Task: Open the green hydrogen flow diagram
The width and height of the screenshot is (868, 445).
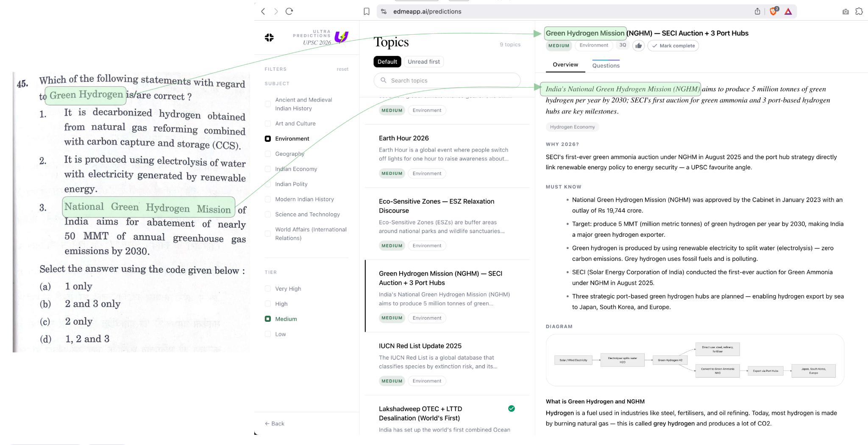Action: pos(695,360)
